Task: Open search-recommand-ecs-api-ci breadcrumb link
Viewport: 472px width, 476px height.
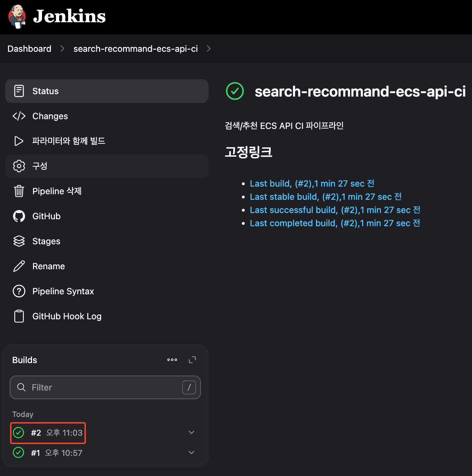Action: tap(136, 49)
